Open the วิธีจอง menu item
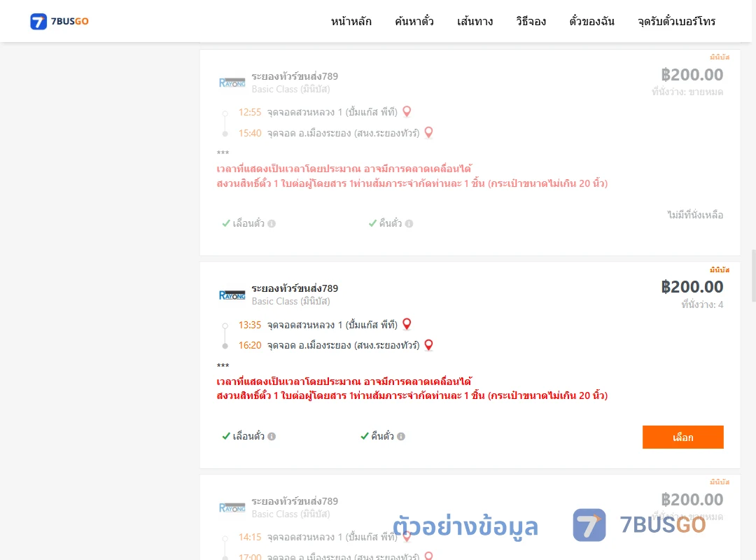The height and width of the screenshot is (560, 756). pos(531,21)
